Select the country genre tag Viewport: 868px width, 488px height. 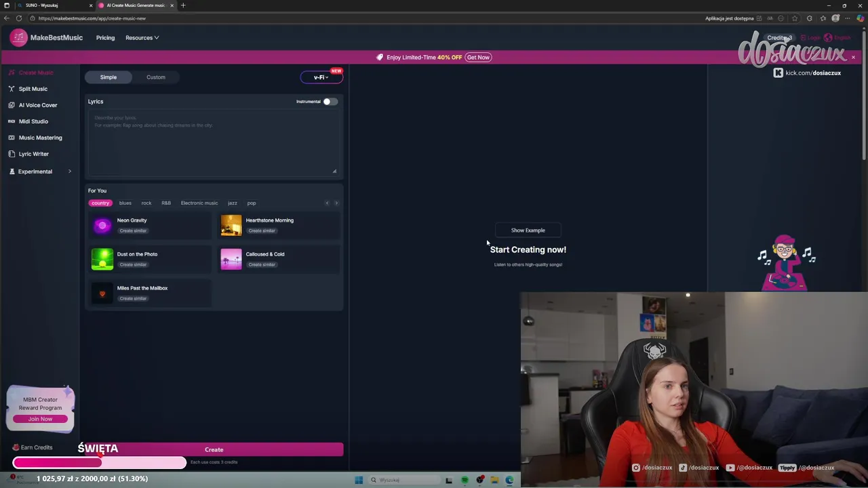coord(100,203)
